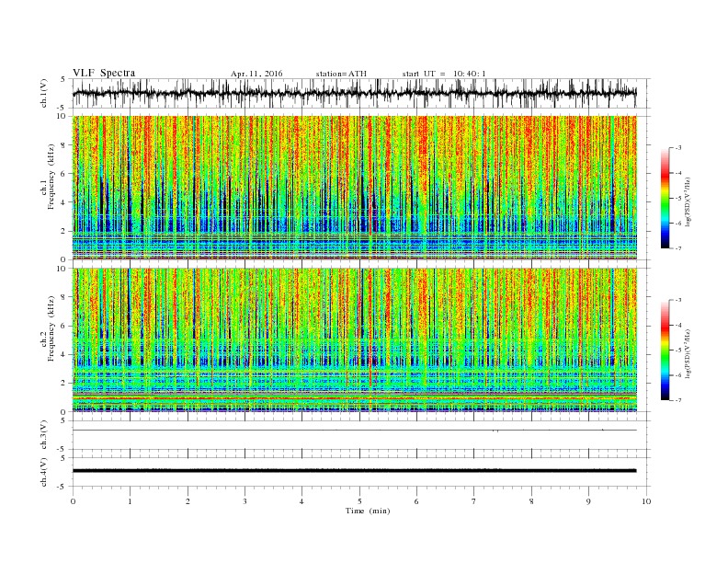This screenshot has height=563, width=728.
Task: Click the ch.1 'Frequency (kHz)' axis label
Action: click(51, 177)
